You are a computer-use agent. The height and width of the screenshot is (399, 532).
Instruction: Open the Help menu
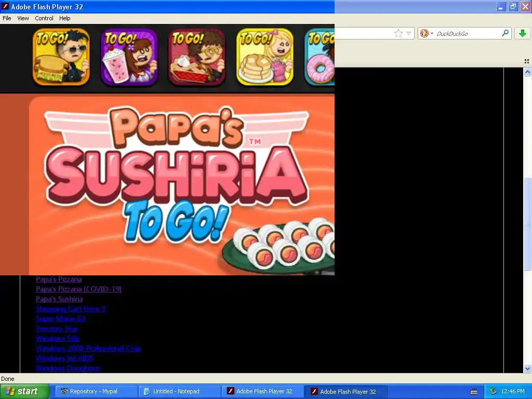click(x=65, y=18)
